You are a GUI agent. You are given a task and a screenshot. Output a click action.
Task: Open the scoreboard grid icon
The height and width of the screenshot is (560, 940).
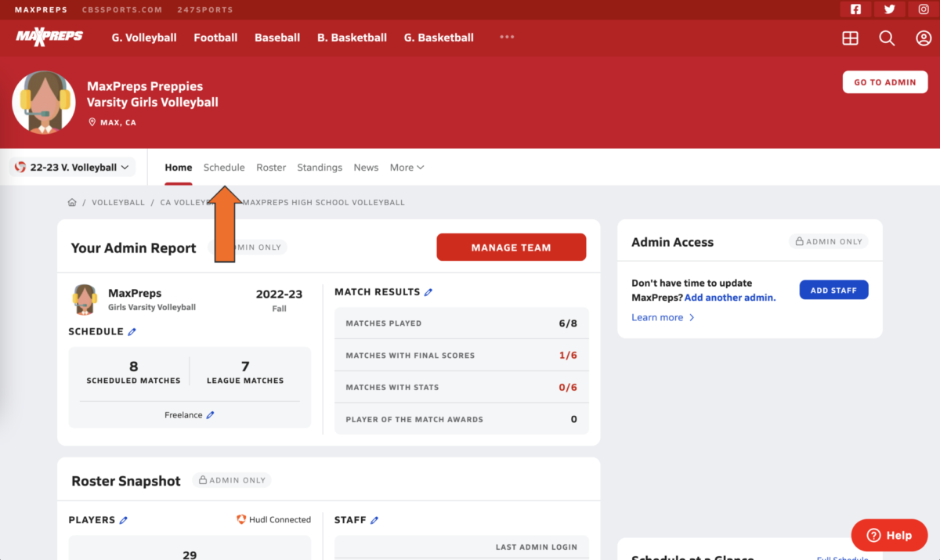click(x=850, y=38)
